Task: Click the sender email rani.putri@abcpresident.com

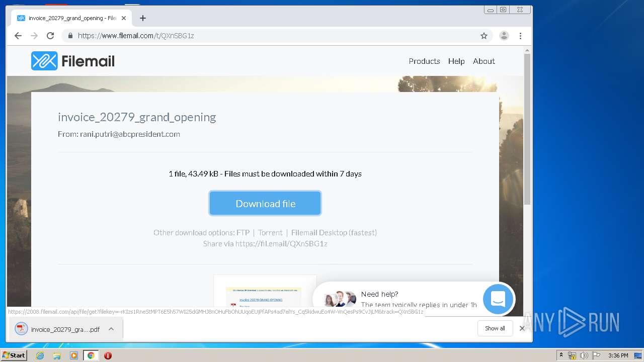Action: 130,134
